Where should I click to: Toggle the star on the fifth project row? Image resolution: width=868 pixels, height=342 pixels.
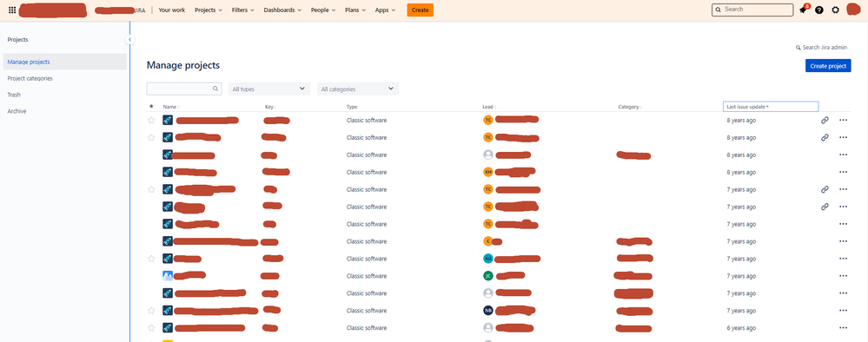point(151,189)
